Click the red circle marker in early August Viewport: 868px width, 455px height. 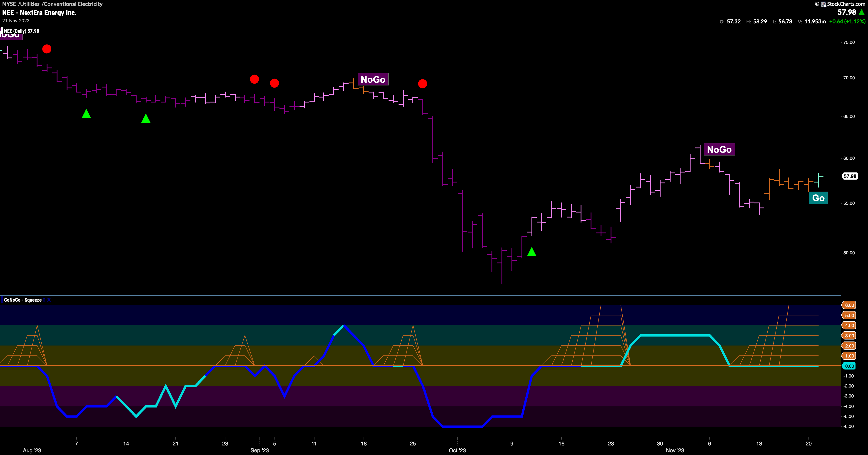point(47,49)
